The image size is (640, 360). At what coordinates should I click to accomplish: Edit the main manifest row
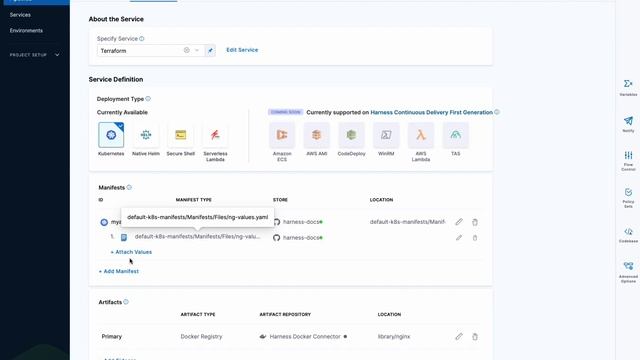pos(459,222)
